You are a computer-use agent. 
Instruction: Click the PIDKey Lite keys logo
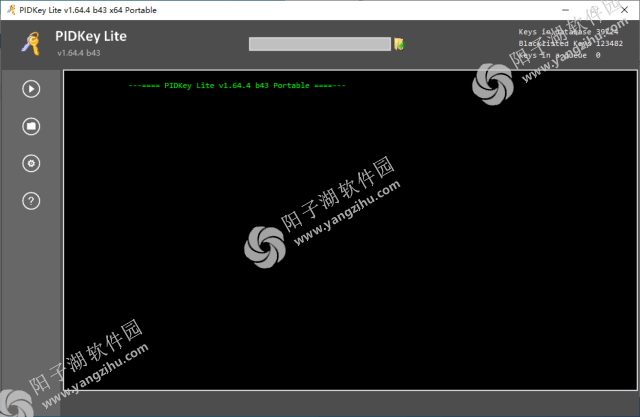31,44
